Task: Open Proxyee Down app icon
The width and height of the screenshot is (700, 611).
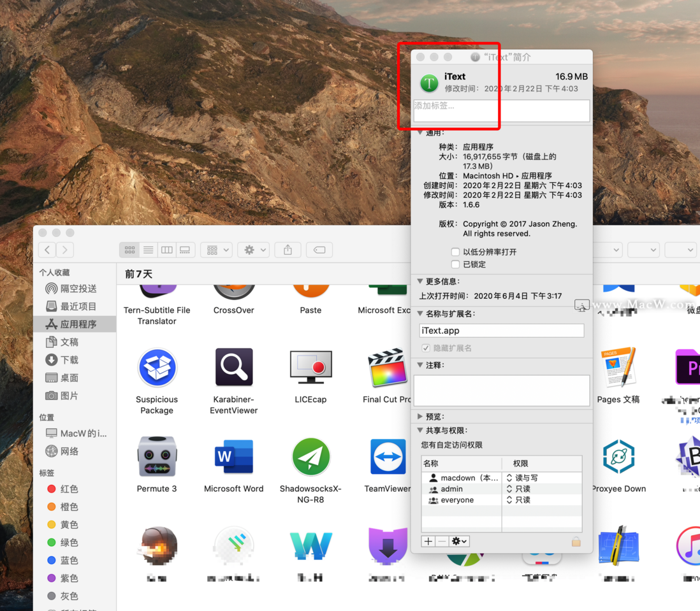Action: 619,456
